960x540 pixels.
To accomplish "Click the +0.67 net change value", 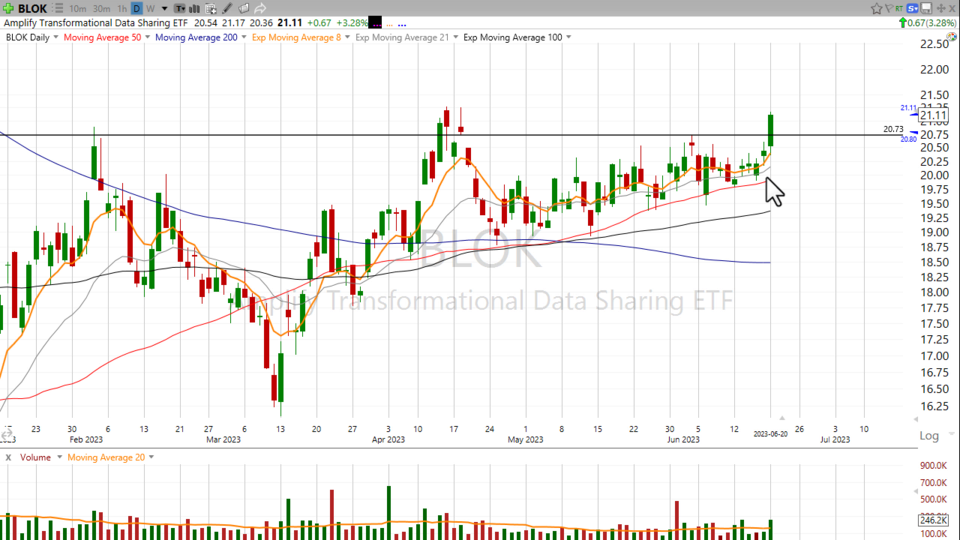I will coord(319,23).
